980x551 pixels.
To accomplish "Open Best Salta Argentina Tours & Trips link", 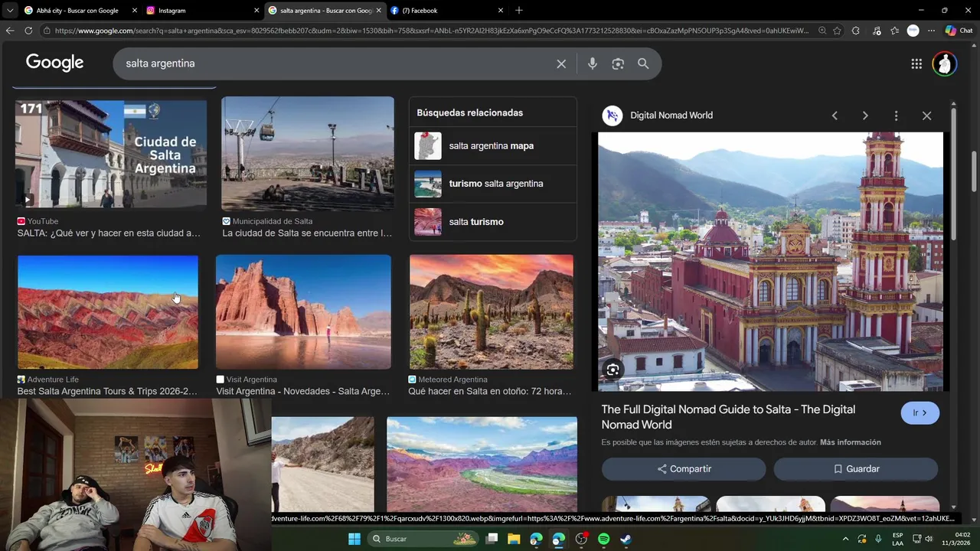I will coord(107,391).
